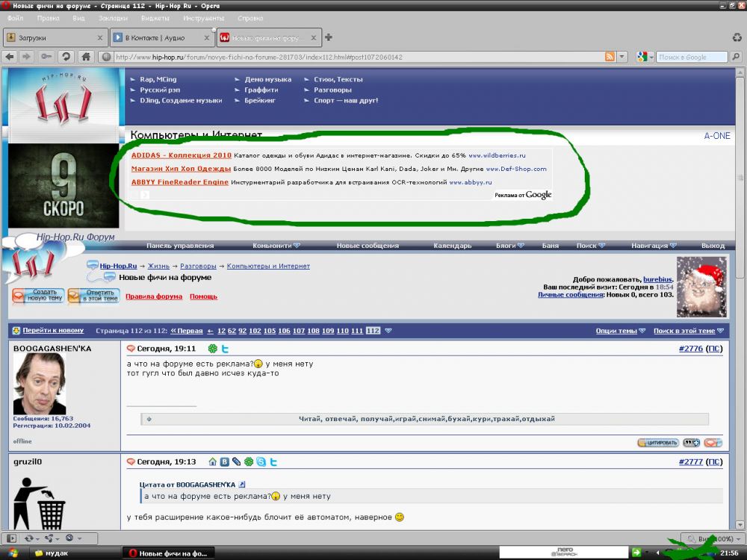Open the address bar dropdown arrow
The width and height of the screenshot is (747, 560).
click(x=622, y=57)
